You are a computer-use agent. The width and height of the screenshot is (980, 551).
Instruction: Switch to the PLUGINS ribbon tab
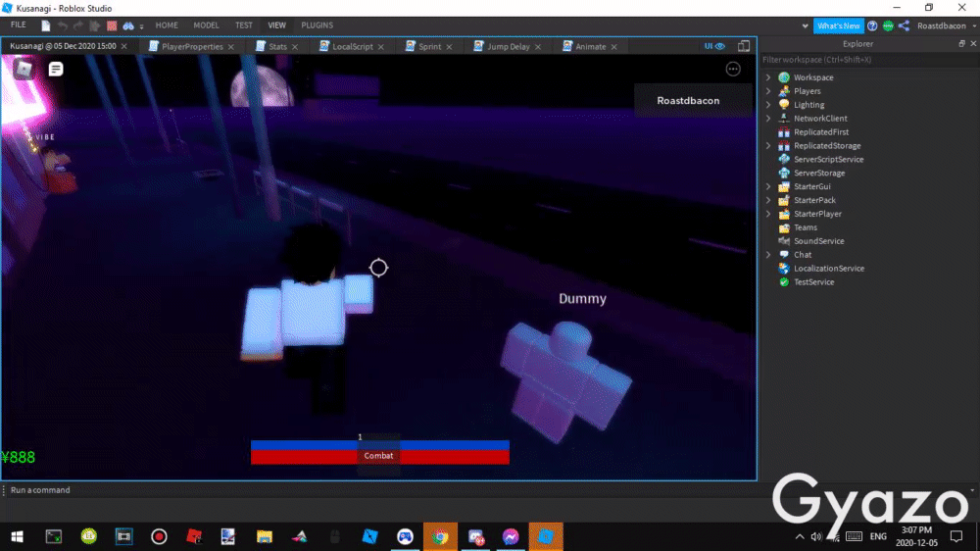(x=317, y=25)
